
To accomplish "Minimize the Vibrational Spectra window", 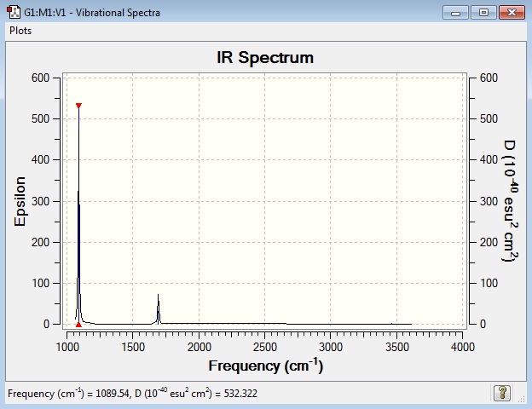I will tap(455, 13).
